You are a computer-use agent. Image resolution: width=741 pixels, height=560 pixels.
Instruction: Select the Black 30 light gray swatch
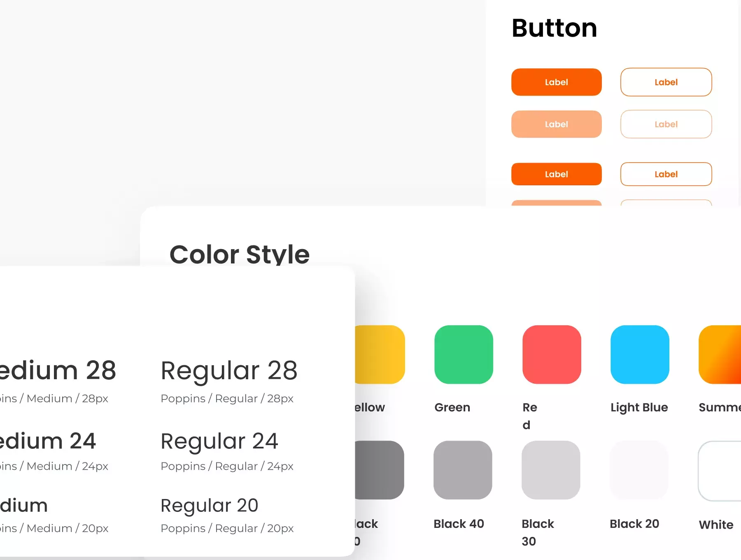tap(551, 470)
